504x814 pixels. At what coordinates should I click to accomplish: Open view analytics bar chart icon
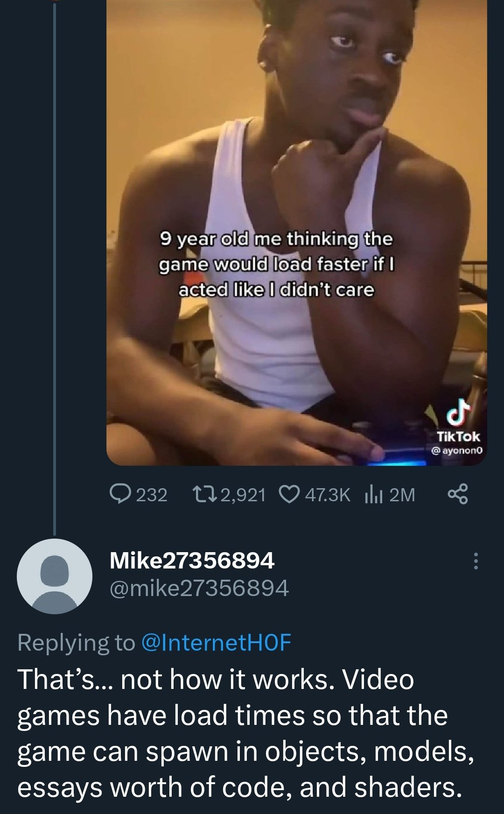[373, 494]
